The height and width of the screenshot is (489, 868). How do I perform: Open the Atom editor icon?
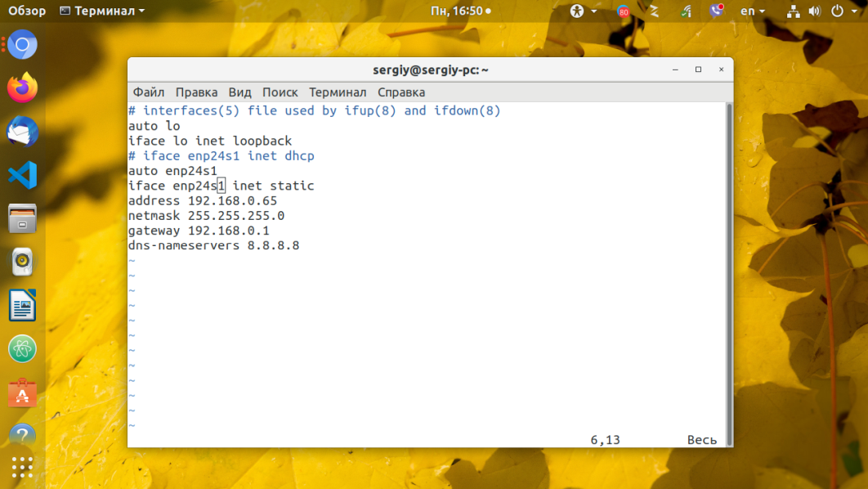[x=23, y=349]
